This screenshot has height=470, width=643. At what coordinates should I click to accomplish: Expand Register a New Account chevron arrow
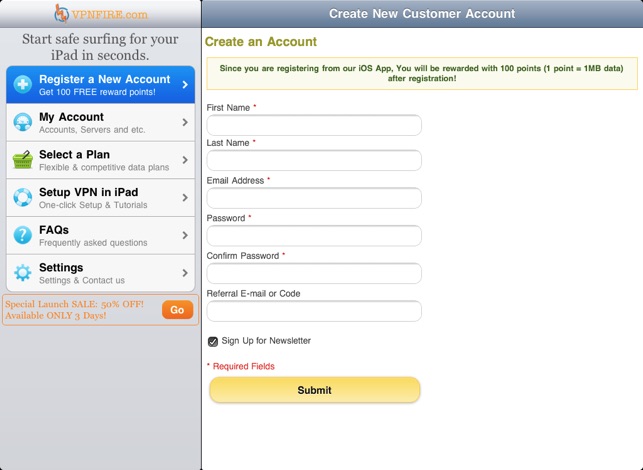coord(185,84)
